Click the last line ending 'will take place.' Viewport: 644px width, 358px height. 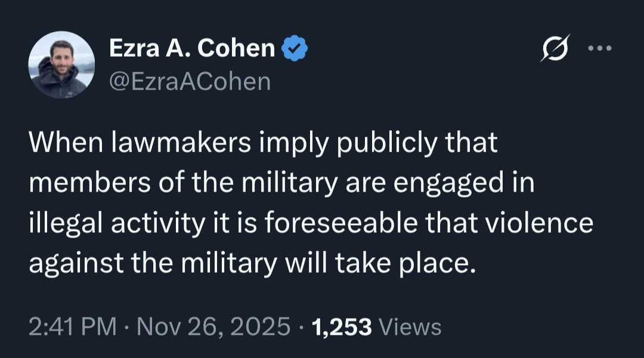pyautogui.click(x=253, y=262)
